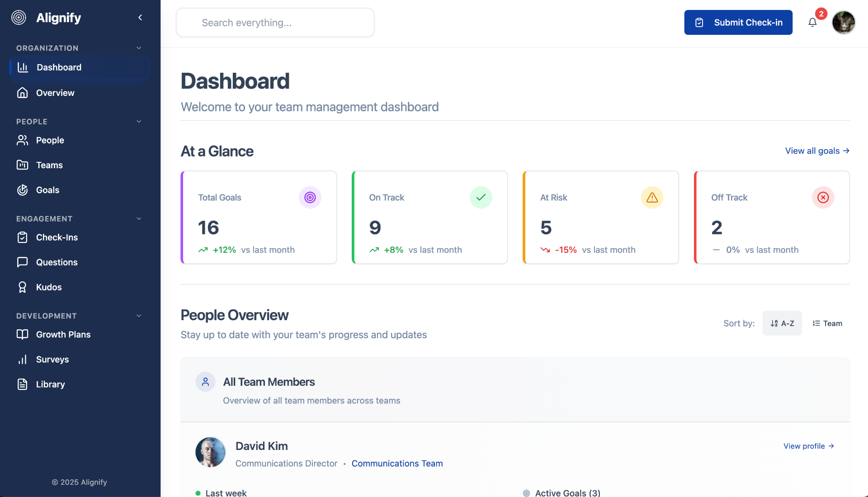Click David Kim's profile photo
The height and width of the screenshot is (497, 868).
210,452
